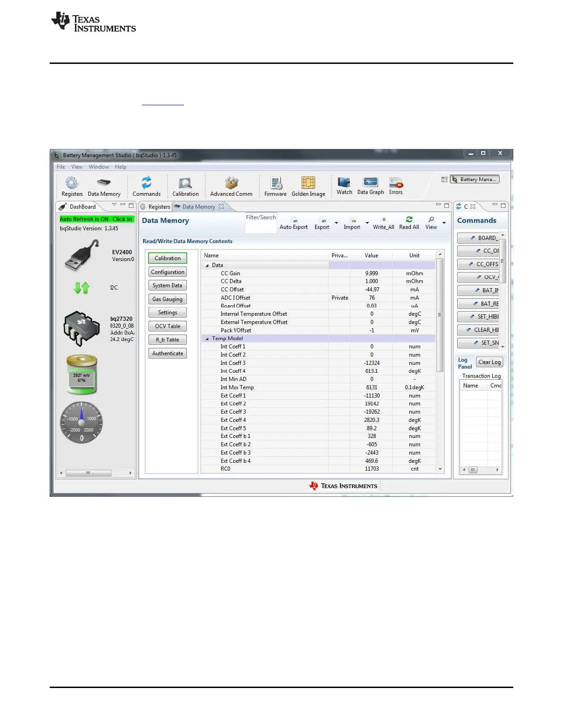Minimize the DashBoard panel
Image resolution: width=563 pixels, height=728 pixels.
tap(123, 205)
